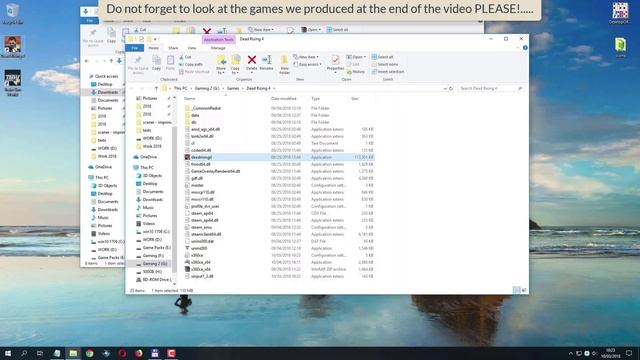Open Firefox from the taskbar
This screenshot has width=640, height=360.
[x=138, y=353]
